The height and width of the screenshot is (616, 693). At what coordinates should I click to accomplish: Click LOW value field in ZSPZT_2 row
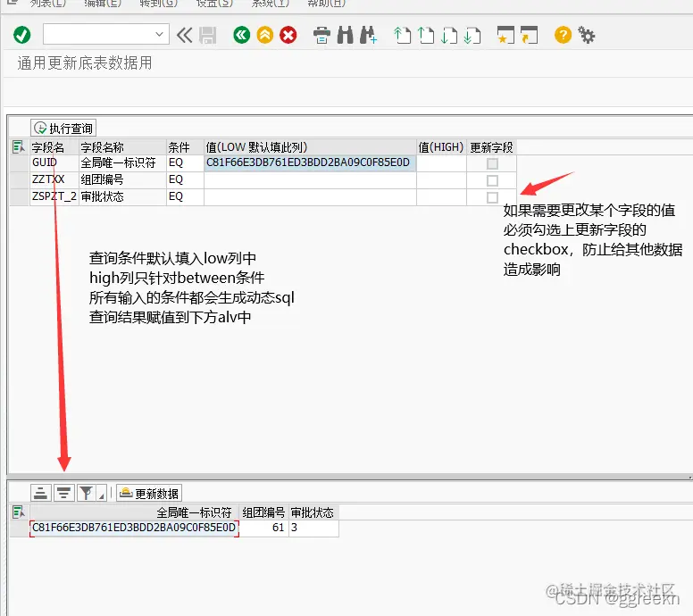click(x=310, y=197)
